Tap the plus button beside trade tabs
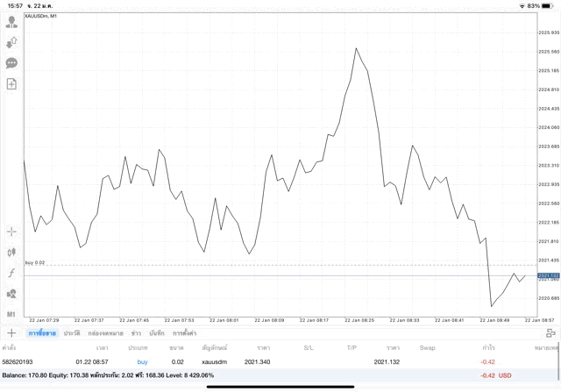 tap(11, 333)
